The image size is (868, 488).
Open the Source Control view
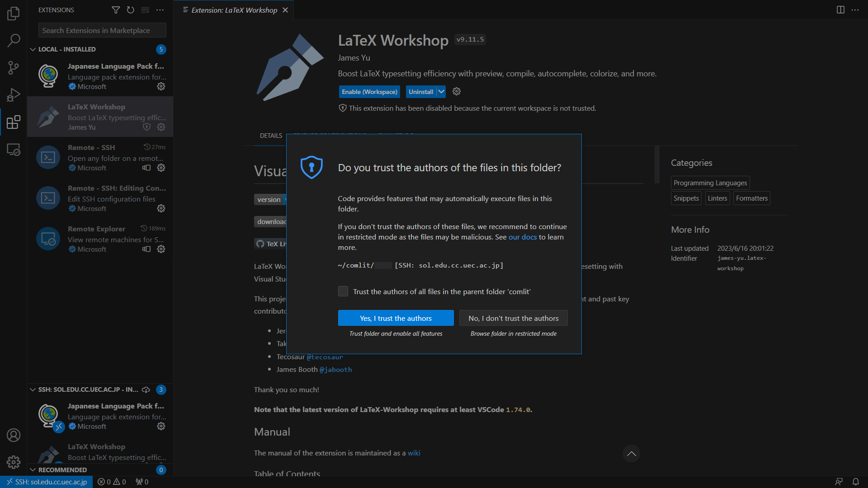tap(14, 68)
